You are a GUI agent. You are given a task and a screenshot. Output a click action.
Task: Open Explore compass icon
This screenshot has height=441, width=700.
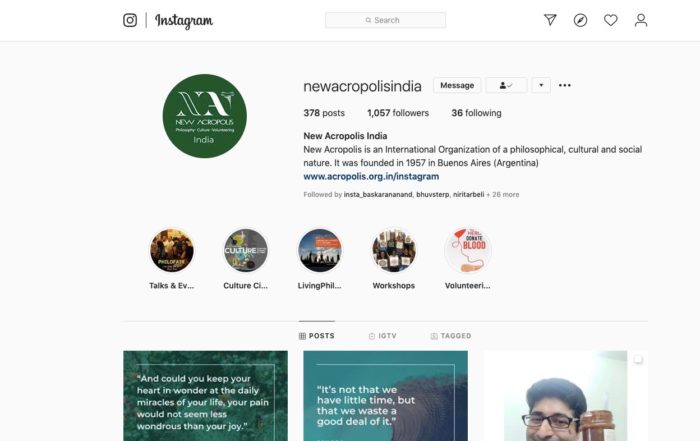(580, 20)
